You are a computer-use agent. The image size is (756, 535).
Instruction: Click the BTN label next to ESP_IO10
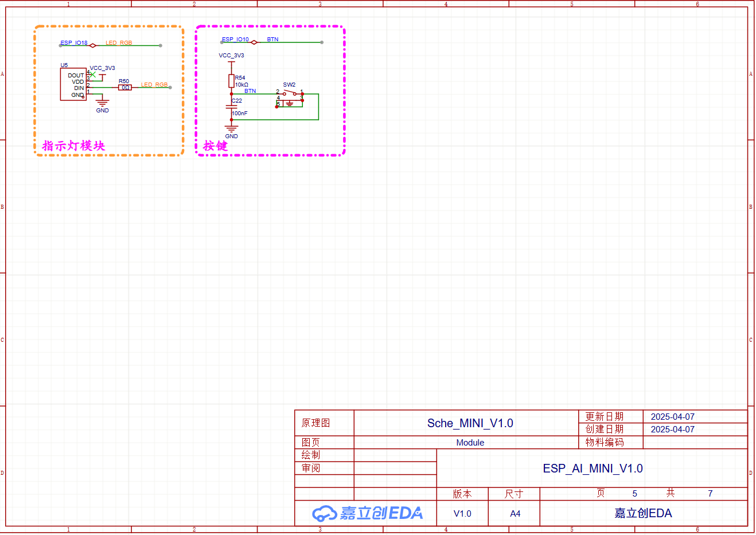(272, 40)
